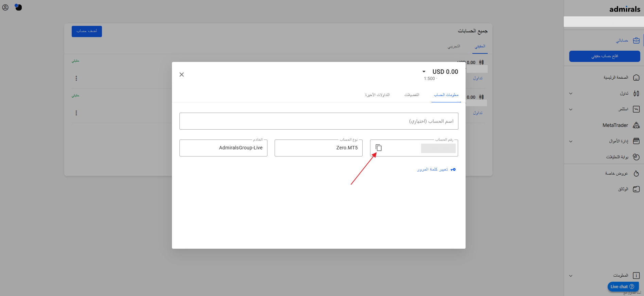The height and width of the screenshot is (296, 644).
Task: Click the اسم الحساب (اختياري) input field
Action: pos(319,121)
